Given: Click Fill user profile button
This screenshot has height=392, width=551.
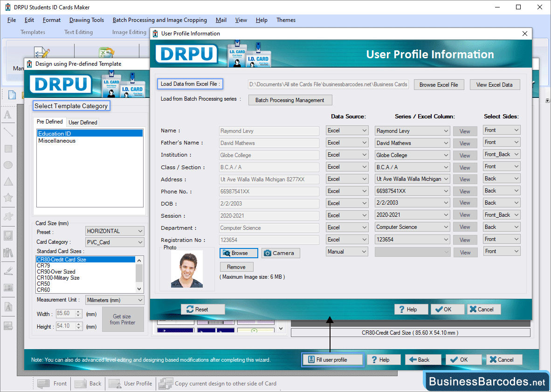Looking at the screenshot, I should click(x=332, y=360).
